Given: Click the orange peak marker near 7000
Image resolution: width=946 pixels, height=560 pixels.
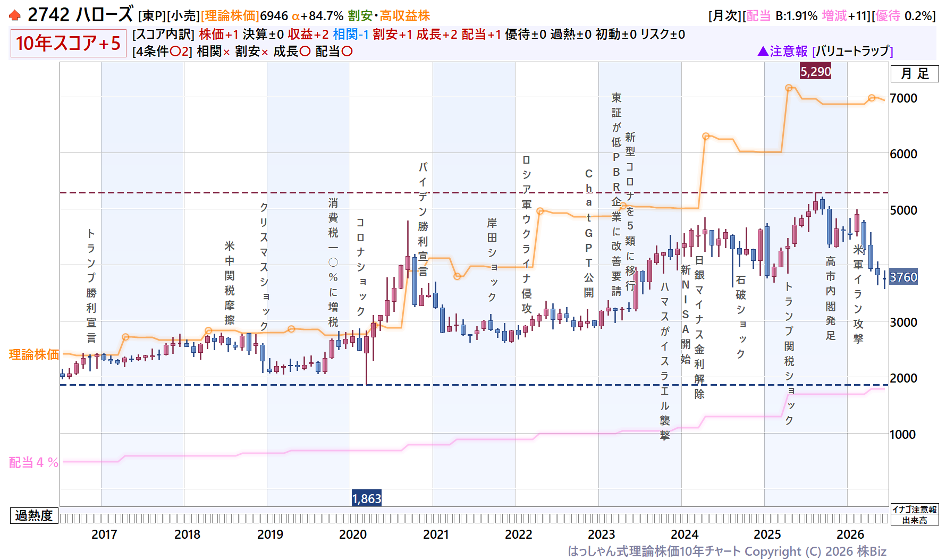Looking at the screenshot, I should click(x=789, y=88).
